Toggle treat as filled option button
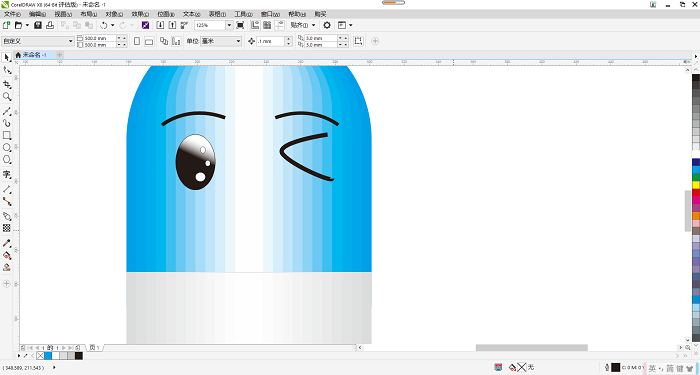This screenshot has height=375, width=700. pos(358,41)
